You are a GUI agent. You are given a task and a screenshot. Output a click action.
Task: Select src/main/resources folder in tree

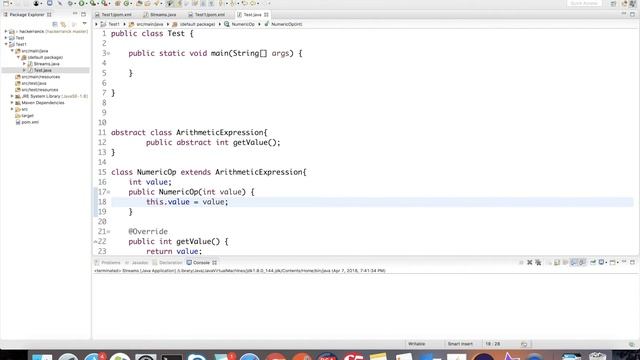tap(38, 77)
